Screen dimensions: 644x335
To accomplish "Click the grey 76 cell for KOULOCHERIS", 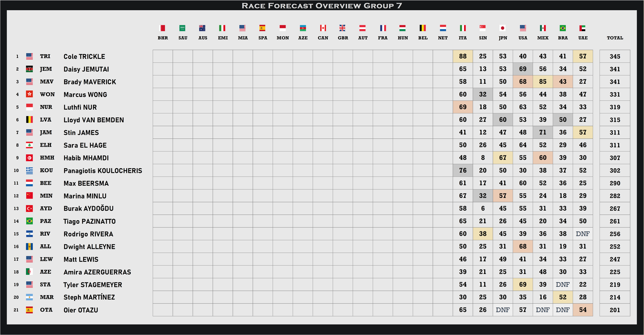I will click(x=463, y=170).
